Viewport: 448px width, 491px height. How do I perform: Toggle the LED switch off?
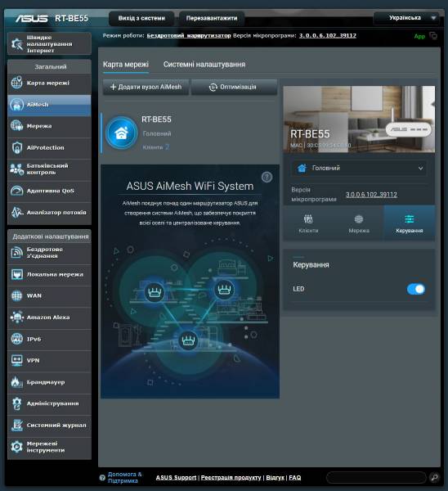point(416,289)
